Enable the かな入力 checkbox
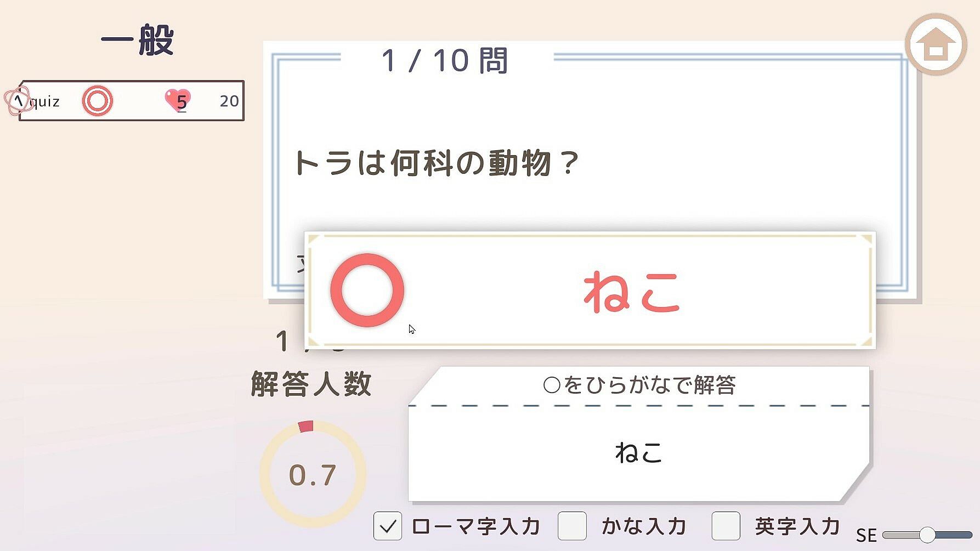The height and width of the screenshot is (551, 980). tap(572, 526)
